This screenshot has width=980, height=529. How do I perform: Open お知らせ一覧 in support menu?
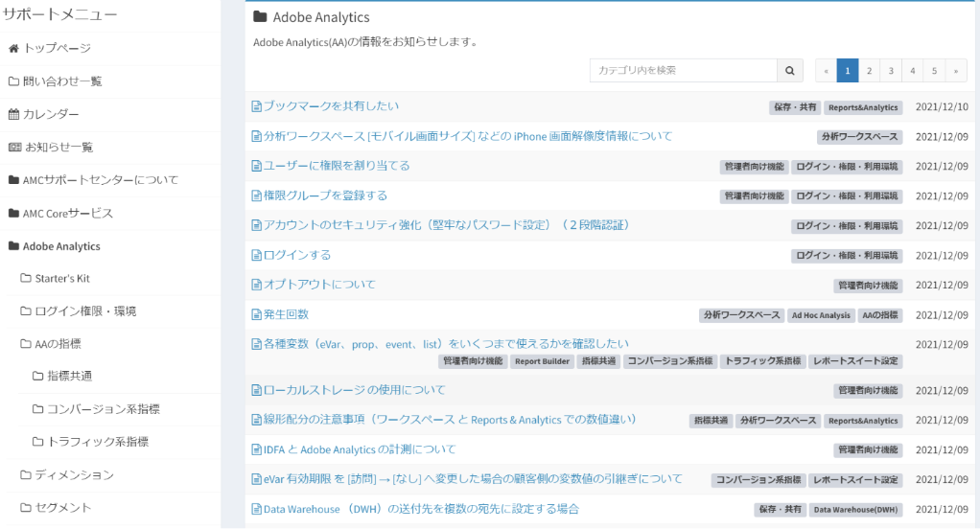click(x=58, y=148)
